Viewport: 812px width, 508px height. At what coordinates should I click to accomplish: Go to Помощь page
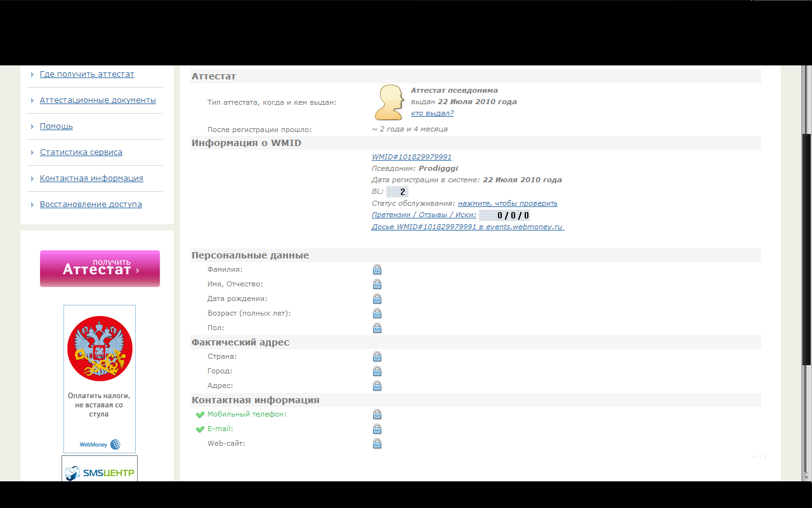click(56, 126)
